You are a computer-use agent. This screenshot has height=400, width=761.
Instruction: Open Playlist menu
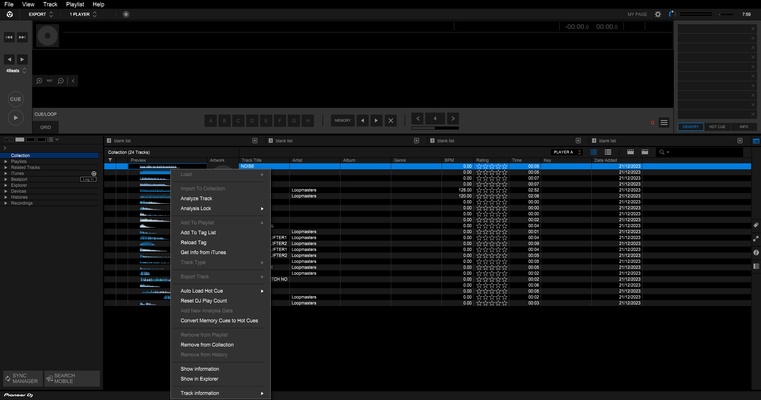point(75,4)
